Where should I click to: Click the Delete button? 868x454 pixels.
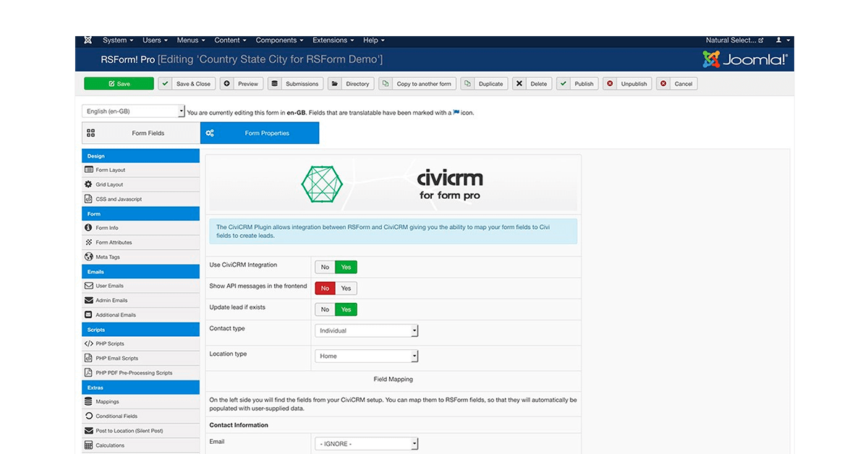tap(532, 84)
